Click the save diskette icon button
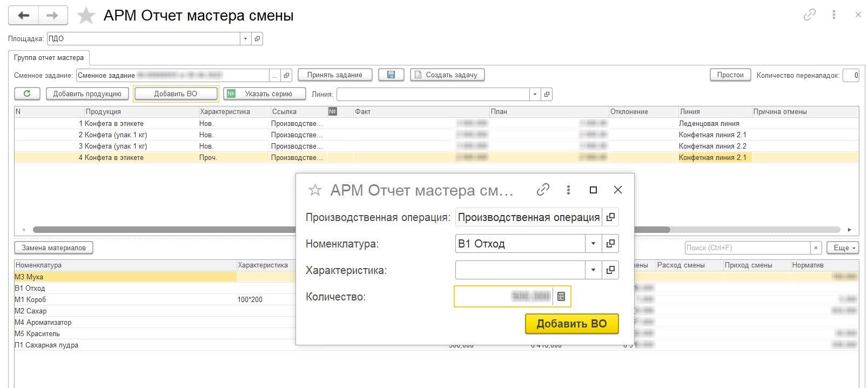The height and width of the screenshot is (388, 868). pyautogui.click(x=391, y=75)
